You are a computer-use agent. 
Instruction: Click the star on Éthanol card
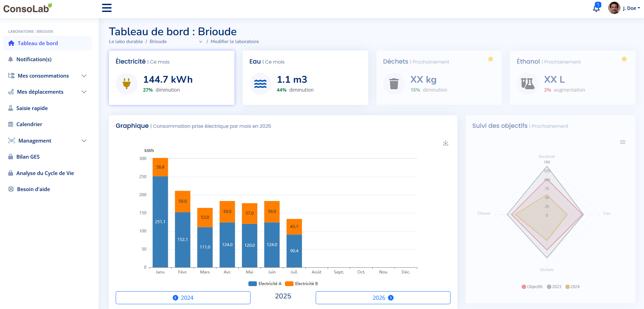click(624, 59)
